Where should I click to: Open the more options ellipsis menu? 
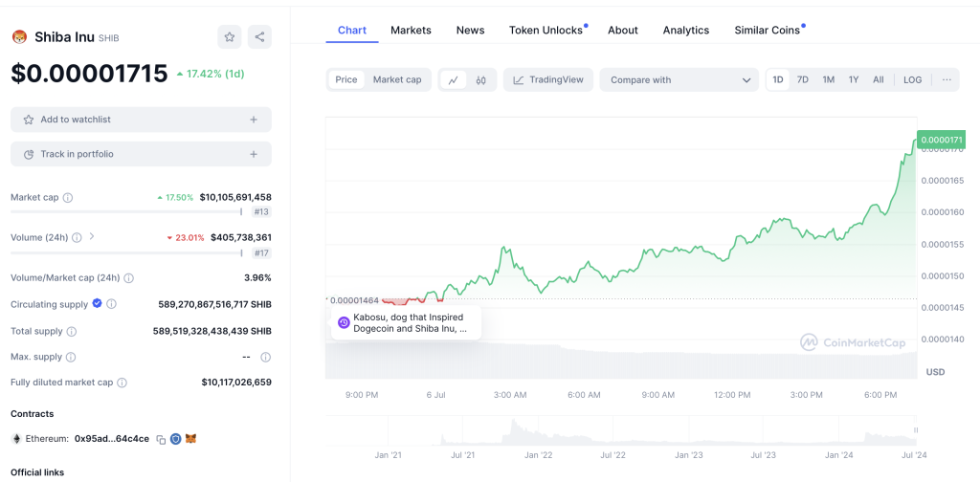point(947,80)
